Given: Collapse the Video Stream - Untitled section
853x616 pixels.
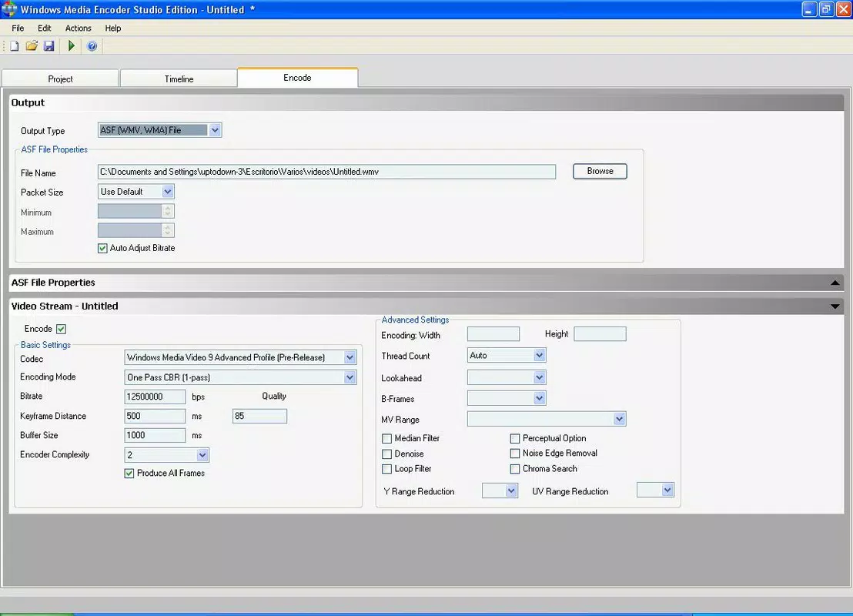Looking at the screenshot, I should [x=835, y=306].
